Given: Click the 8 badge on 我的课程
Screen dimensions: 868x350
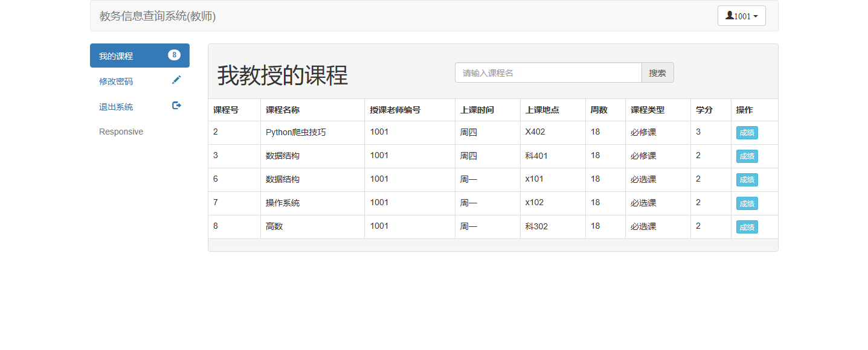Looking at the screenshot, I should pos(174,55).
